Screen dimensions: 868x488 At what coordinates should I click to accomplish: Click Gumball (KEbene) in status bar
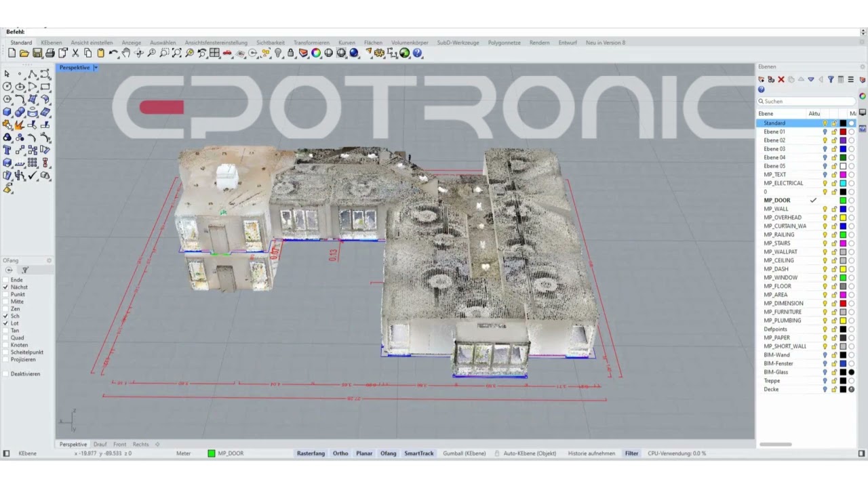465,453
